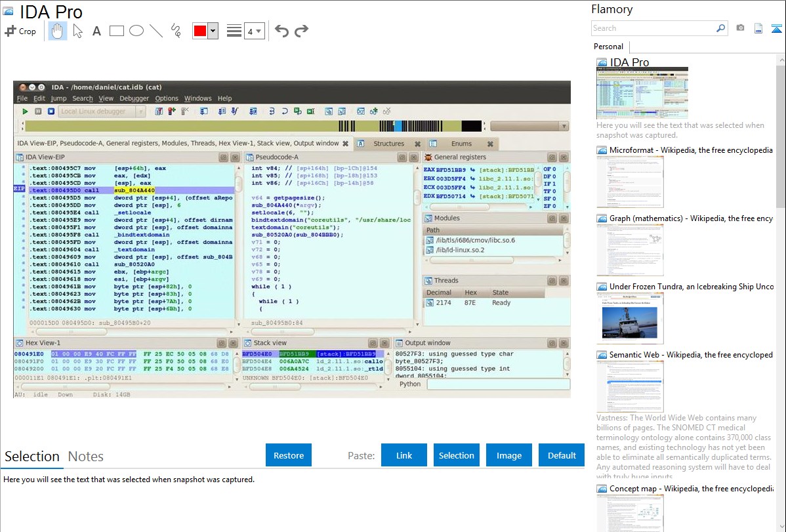This screenshot has width=786, height=532.
Task: Select the Crop tool
Action: tap(20, 31)
